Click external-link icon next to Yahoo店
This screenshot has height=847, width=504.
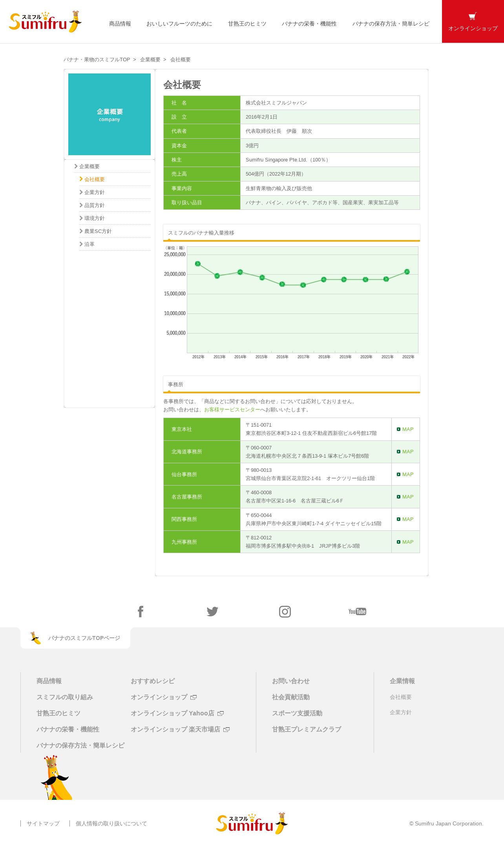pos(221,713)
